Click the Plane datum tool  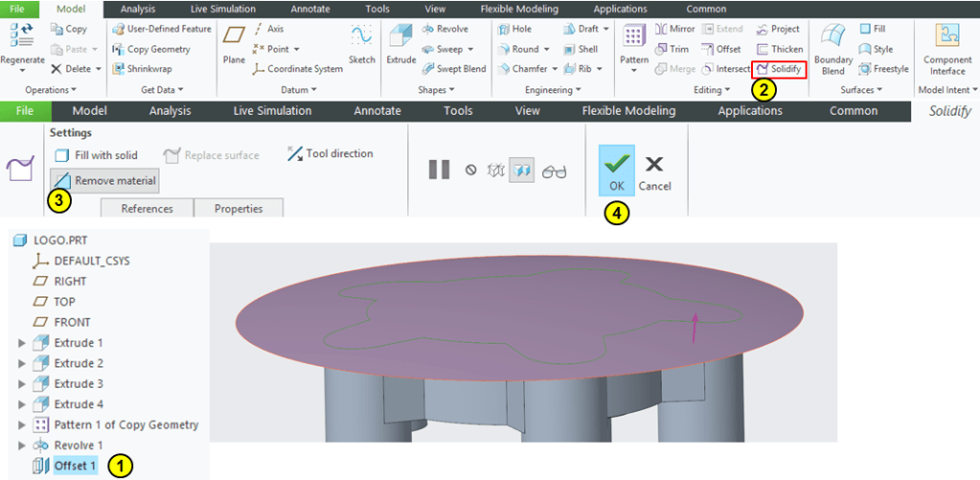[x=234, y=44]
